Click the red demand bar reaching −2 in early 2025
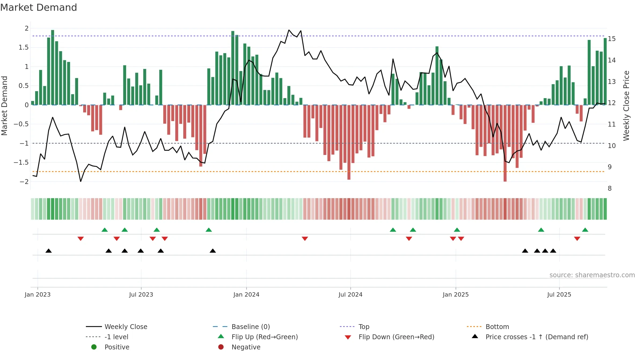Viewport: 644px width, 362px height. (505, 143)
